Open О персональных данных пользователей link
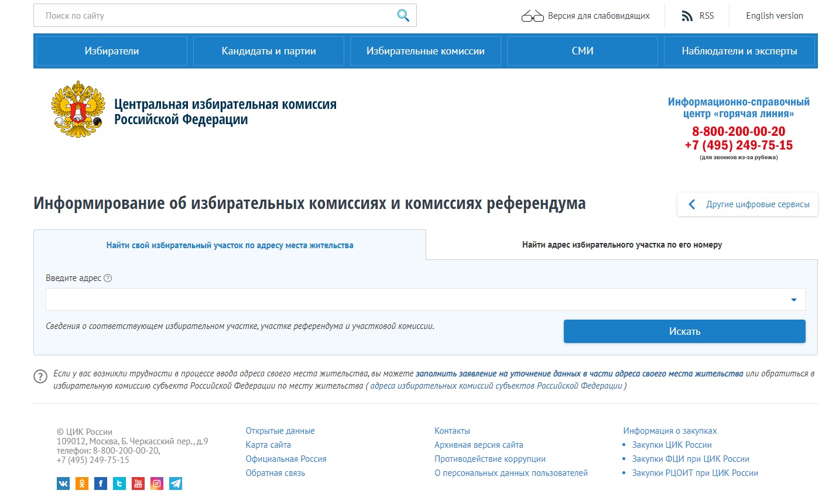The width and height of the screenshot is (839, 504). [x=511, y=473]
